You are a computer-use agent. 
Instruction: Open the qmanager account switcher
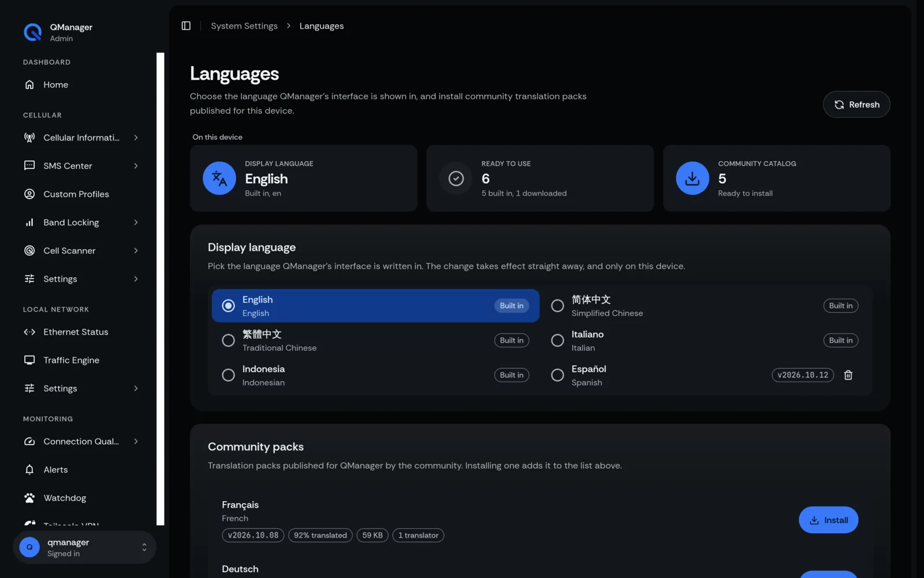(x=84, y=547)
